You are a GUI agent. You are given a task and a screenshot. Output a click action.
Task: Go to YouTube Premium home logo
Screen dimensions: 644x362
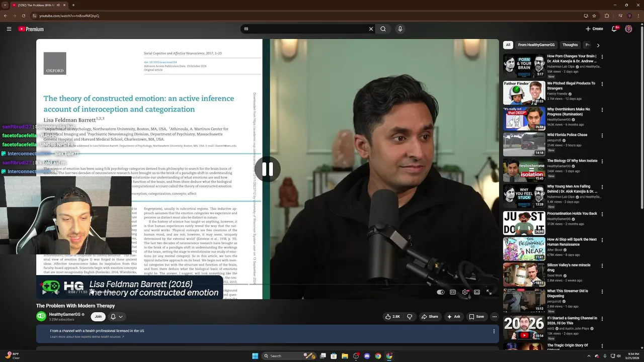pyautogui.click(x=31, y=29)
